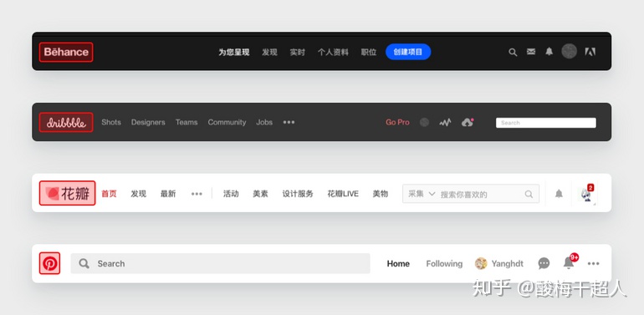Open Pinterest chat messages bubble icon
Viewport: 644px width, 315px height.
(x=544, y=263)
